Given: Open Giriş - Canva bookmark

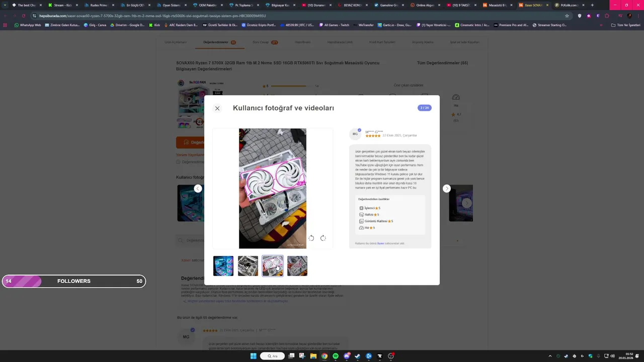Looking at the screenshot, I should tap(96, 25).
